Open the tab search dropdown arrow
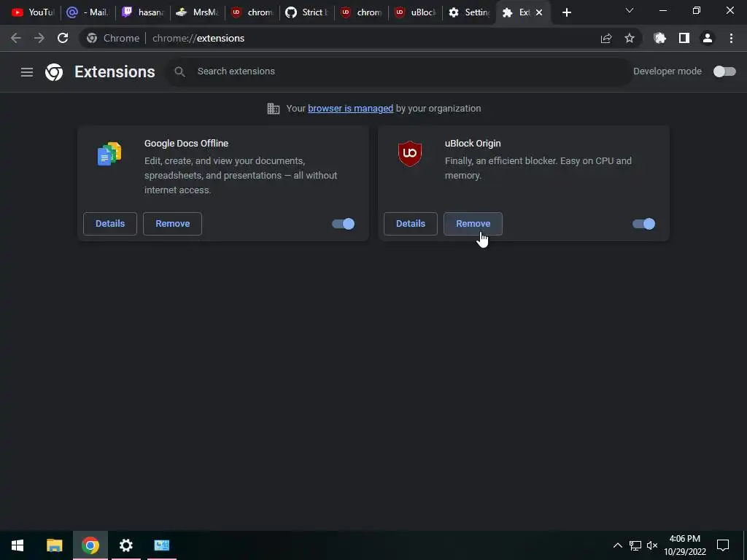Viewport: 747px width, 560px height. (x=630, y=10)
